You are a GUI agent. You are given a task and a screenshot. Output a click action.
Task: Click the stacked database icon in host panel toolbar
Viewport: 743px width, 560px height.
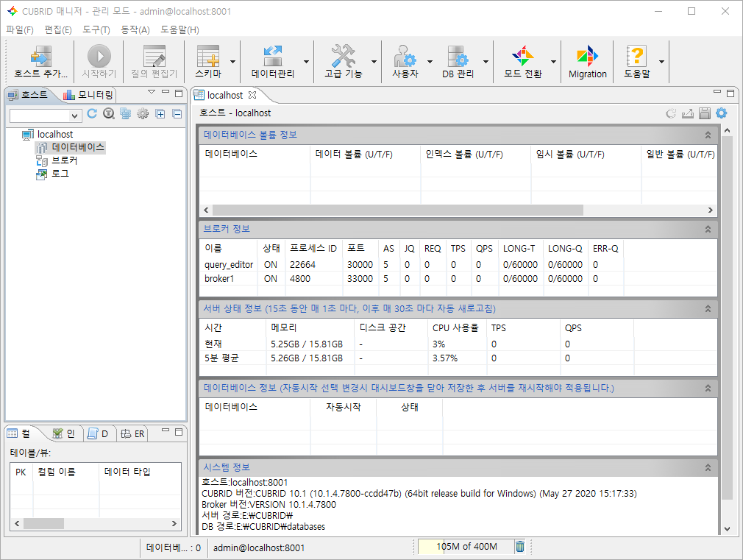pyautogui.click(x=126, y=113)
